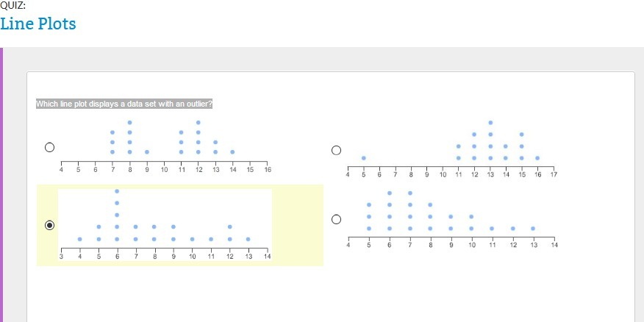Click the highlighted outlier question text
Screen dimensions: 644x322
click(x=124, y=104)
